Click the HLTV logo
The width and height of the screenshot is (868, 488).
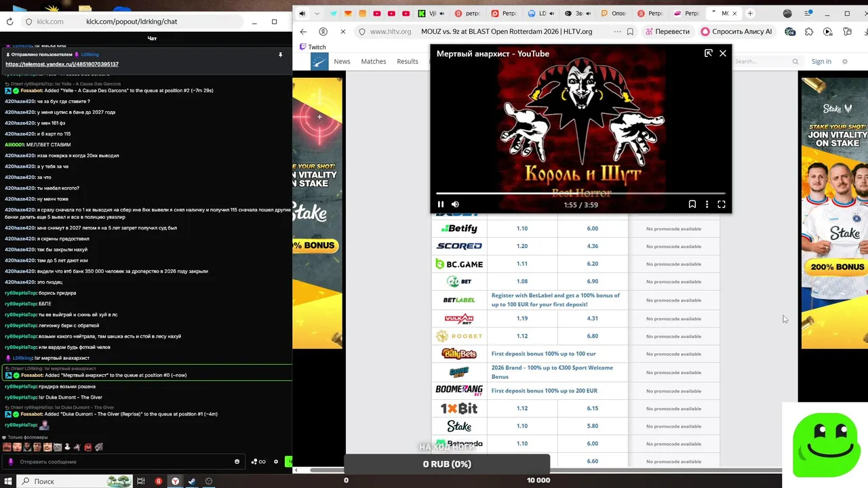point(319,61)
